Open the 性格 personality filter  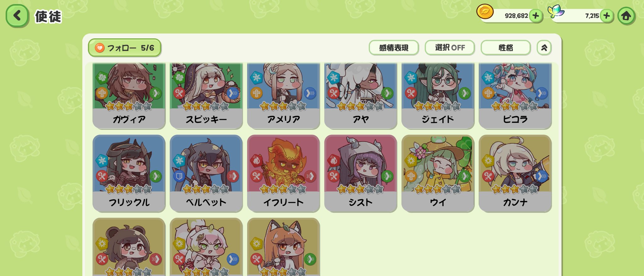click(x=506, y=48)
